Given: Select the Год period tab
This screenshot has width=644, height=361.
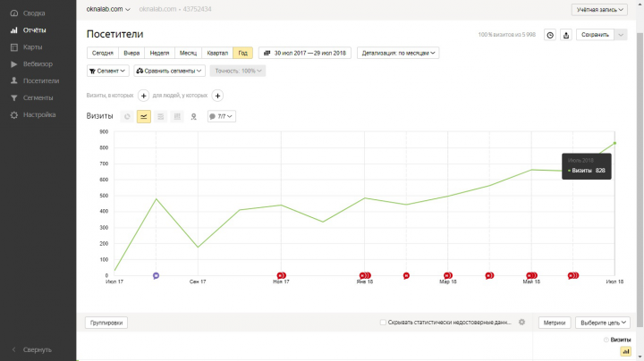Looking at the screenshot, I should (242, 53).
